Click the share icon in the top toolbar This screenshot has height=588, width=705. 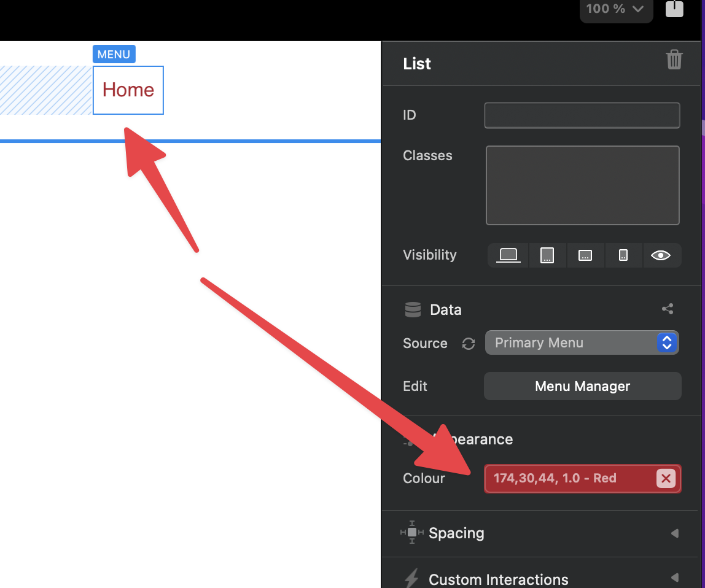(x=674, y=9)
